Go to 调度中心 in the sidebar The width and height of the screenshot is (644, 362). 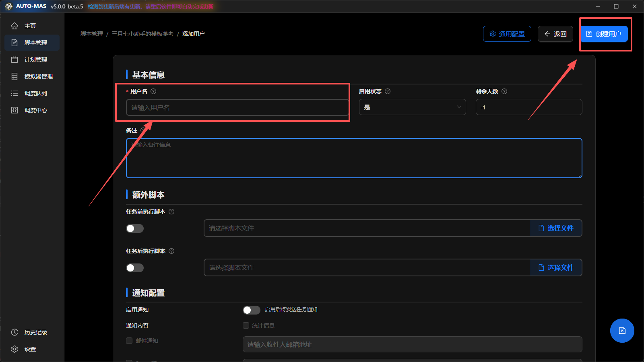click(35, 110)
